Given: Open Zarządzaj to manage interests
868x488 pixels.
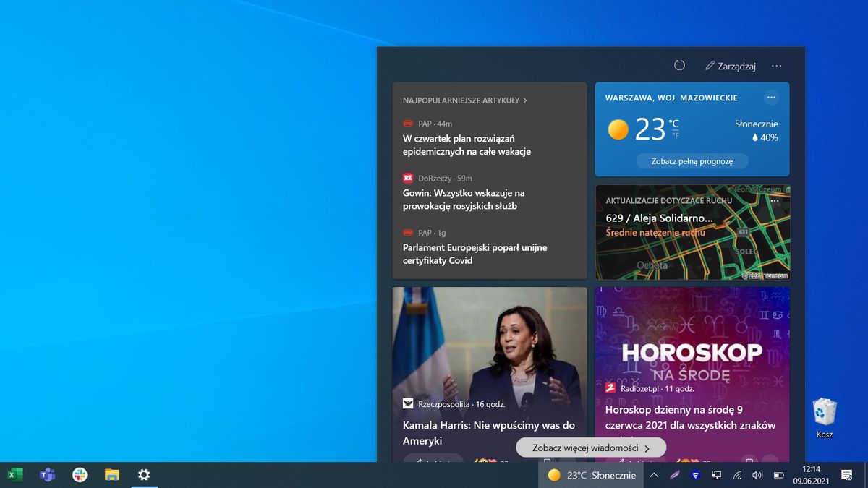Looking at the screenshot, I should click(732, 65).
